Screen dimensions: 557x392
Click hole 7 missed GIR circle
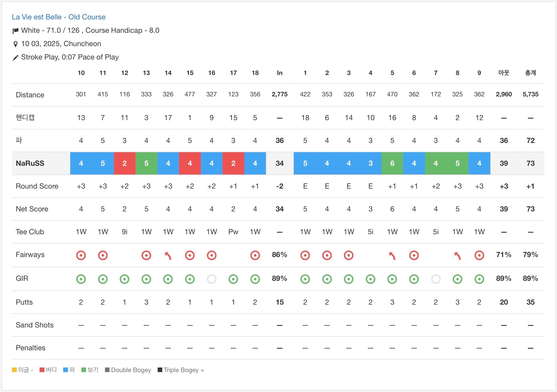[x=436, y=279]
